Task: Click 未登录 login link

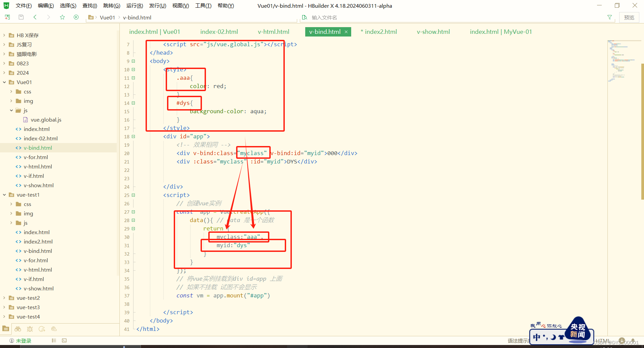Action: click(23, 341)
